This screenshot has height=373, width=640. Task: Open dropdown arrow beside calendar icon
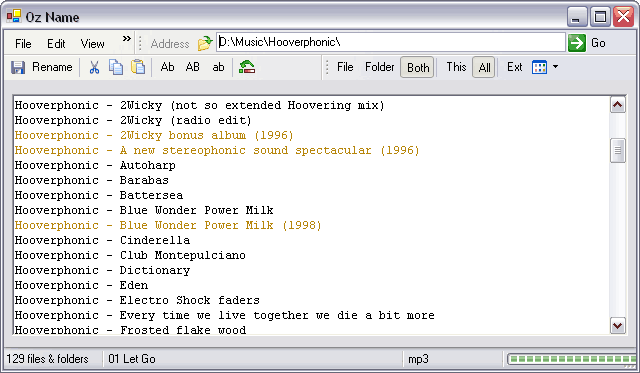(x=556, y=67)
